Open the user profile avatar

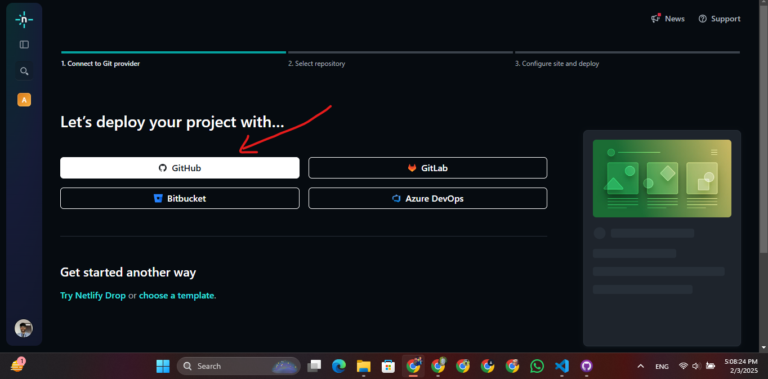click(x=24, y=328)
